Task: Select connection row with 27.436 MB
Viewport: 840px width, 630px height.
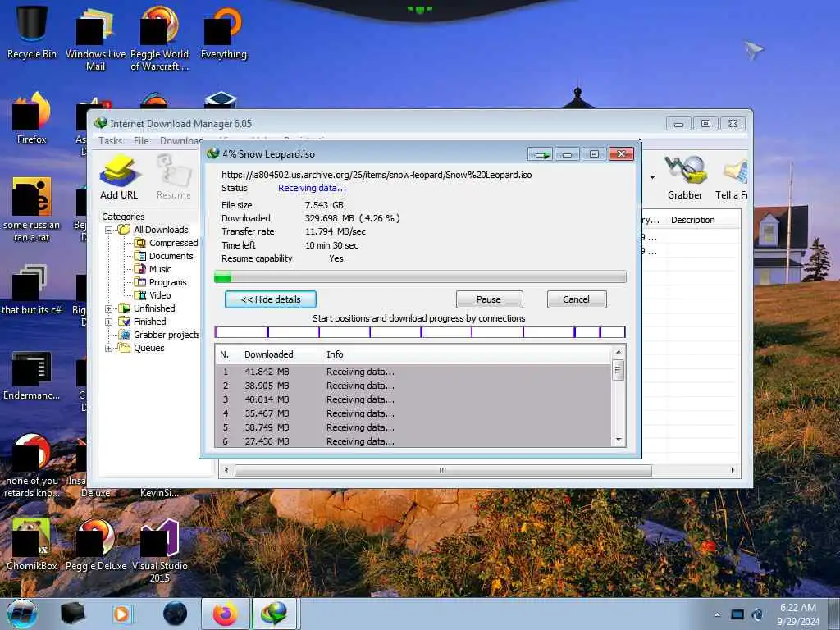Action: click(413, 441)
